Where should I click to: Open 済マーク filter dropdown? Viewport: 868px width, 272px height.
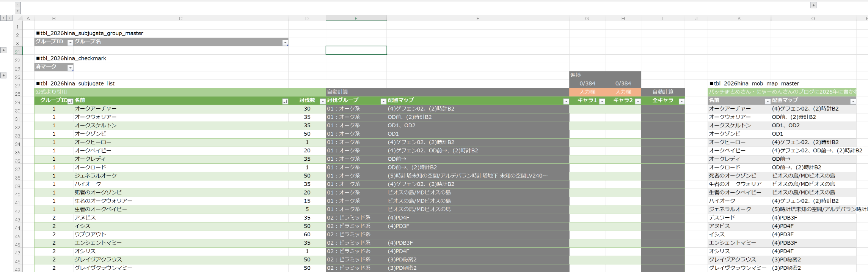pyautogui.click(x=70, y=68)
